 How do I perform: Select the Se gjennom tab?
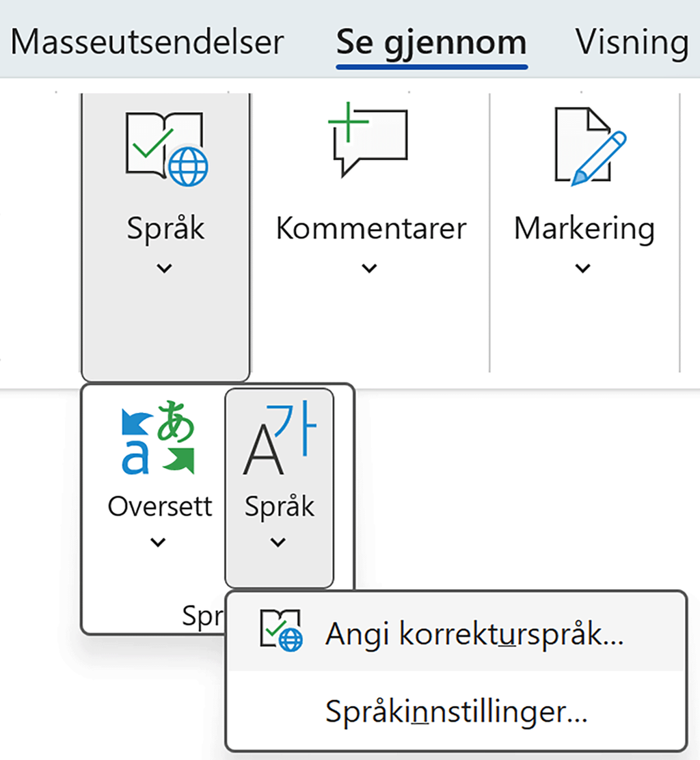pyautogui.click(x=430, y=42)
